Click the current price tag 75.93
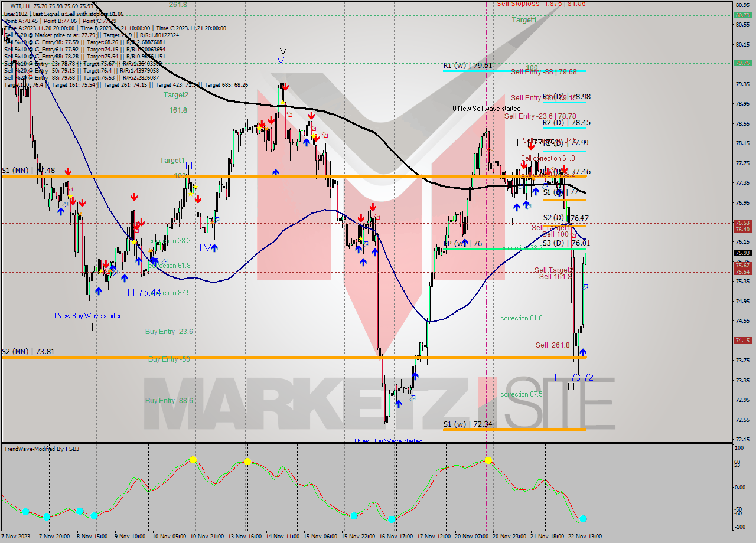The height and width of the screenshot is (543, 756). (742, 253)
